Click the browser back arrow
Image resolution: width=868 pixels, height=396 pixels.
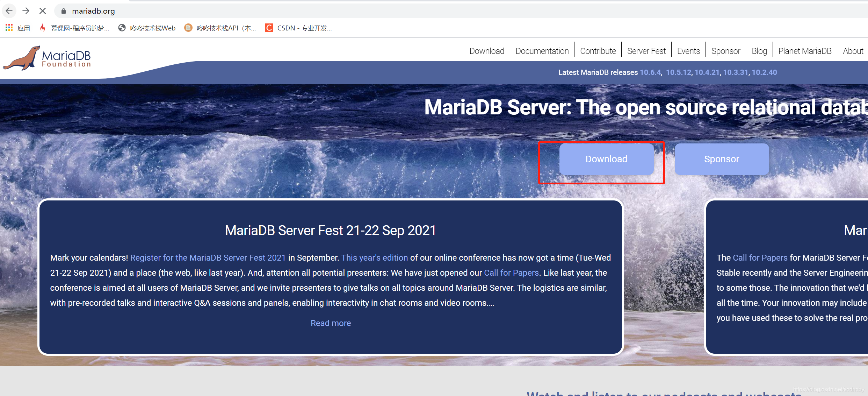click(x=9, y=11)
